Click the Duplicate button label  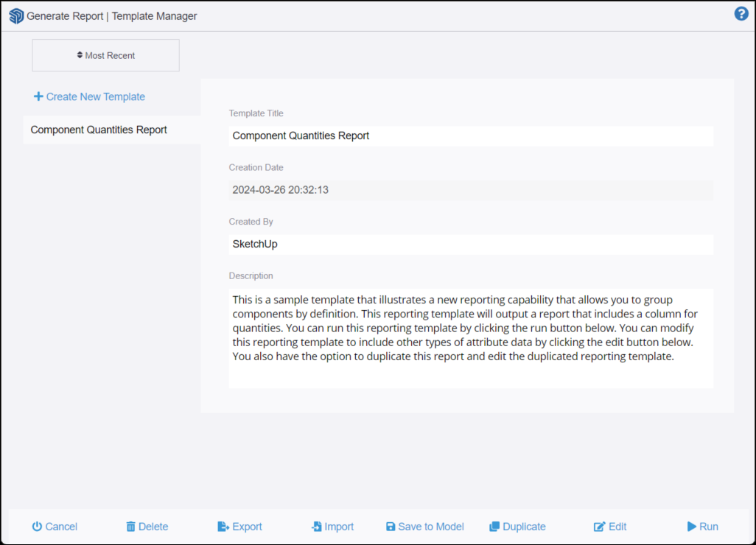pyautogui.click(x=523, y=527)
